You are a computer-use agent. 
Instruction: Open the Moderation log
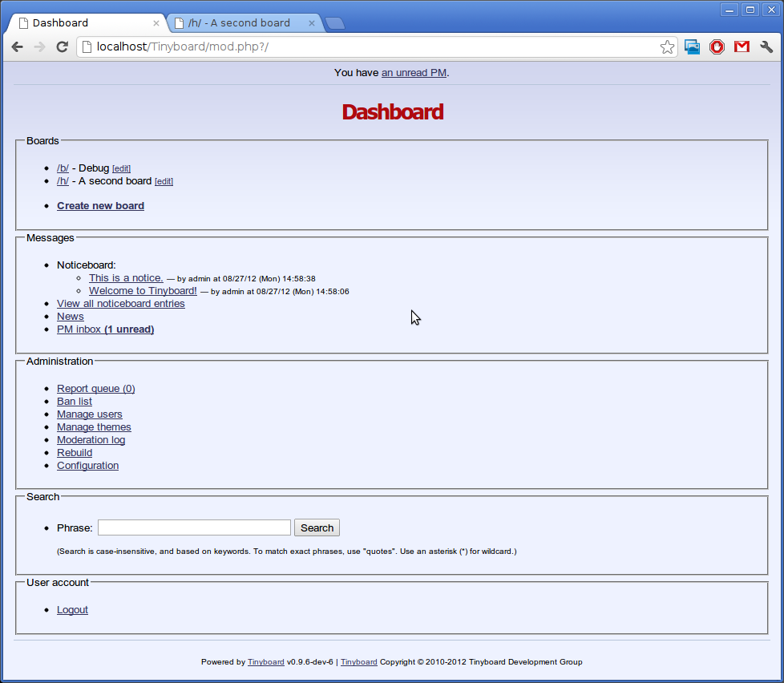pyautogui.click(x=91, y=440)
